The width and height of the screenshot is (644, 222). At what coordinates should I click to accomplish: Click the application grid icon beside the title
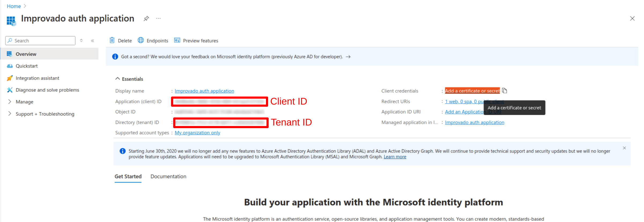click(11, 21)
